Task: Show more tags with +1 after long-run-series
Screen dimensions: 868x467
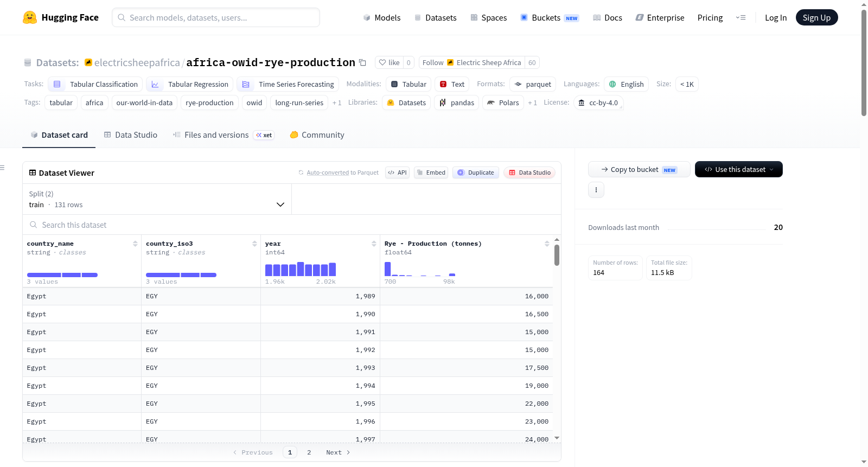Action: pos(337,103)
